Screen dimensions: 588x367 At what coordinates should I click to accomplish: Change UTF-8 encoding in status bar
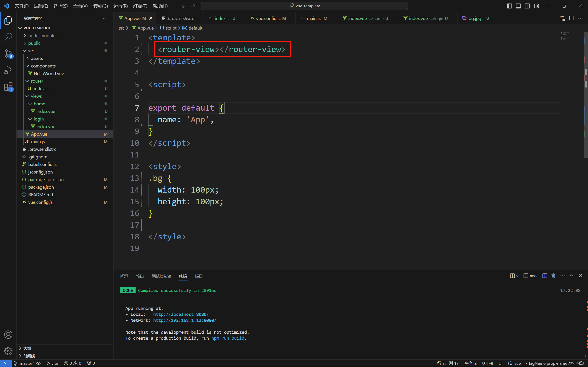[x=487, y=363]
